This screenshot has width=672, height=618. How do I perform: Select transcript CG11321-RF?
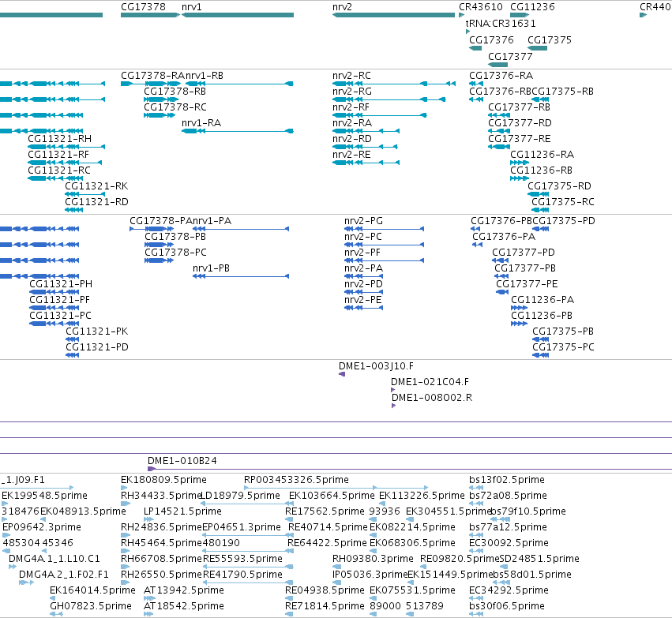(x=58, y=155)
